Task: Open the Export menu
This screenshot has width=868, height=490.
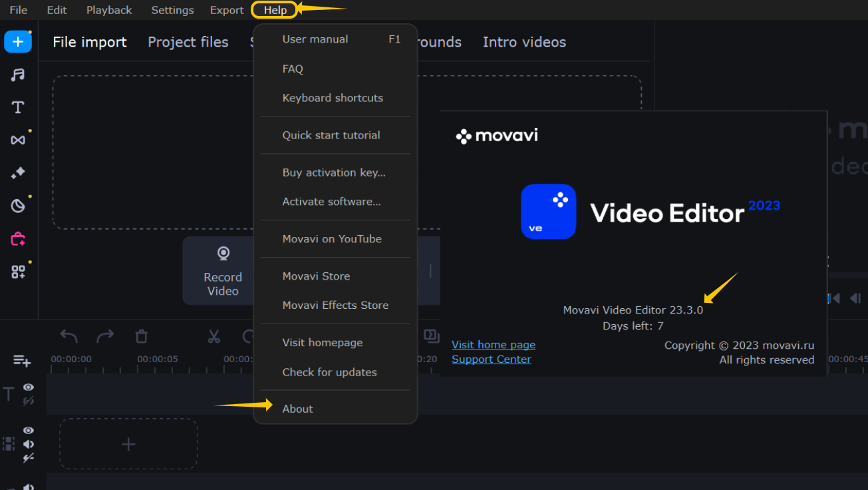Action: 227,10
